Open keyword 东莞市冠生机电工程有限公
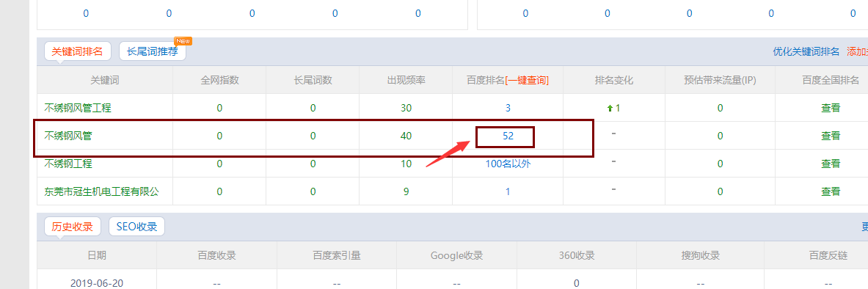The image size is (868, 289). tap(102, 191)
